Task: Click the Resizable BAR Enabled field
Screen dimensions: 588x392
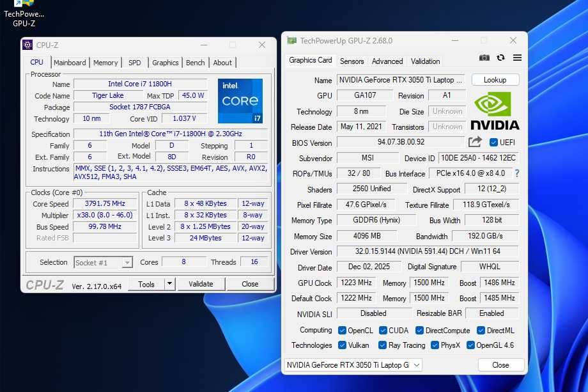Action: point(491,313)
